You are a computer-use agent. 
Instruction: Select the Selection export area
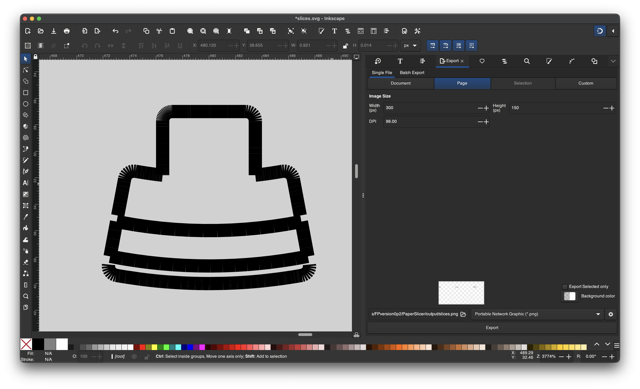click(x=523, y=83)
